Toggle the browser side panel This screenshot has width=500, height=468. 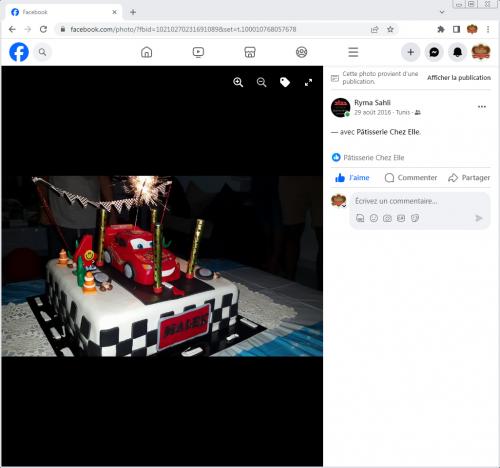coord(456,29)
